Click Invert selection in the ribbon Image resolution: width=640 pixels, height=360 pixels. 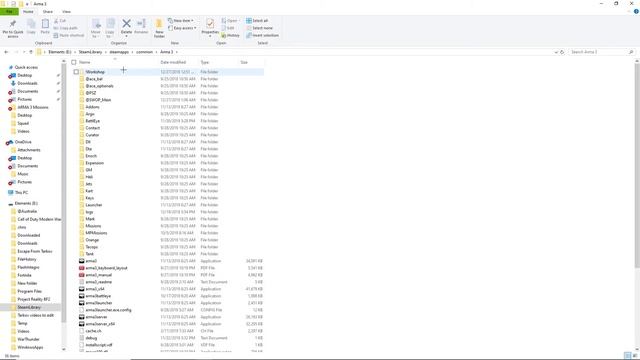262,35
